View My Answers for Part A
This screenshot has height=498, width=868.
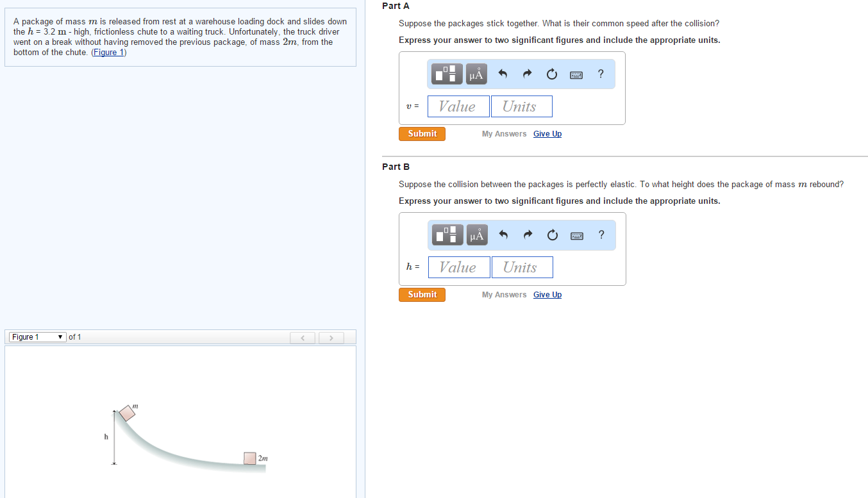(x=504, y=133)
